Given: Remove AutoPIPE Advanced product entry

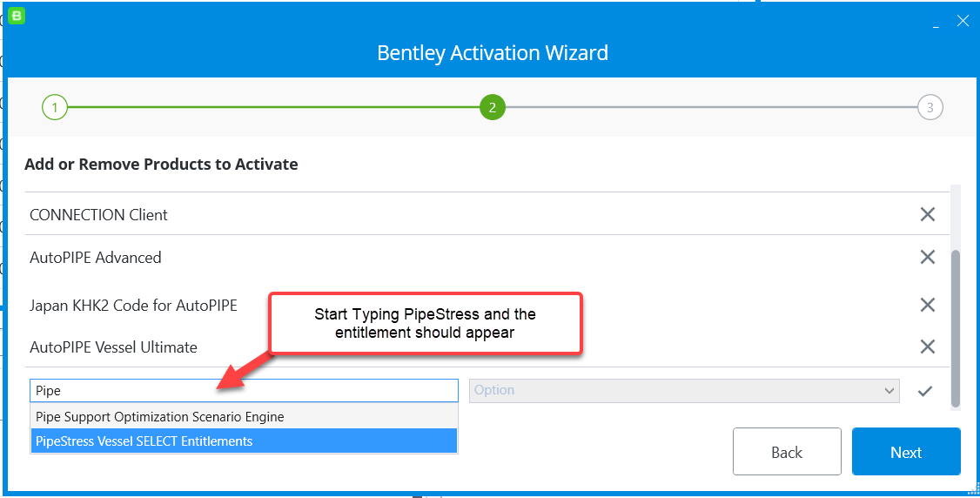Looking at the screenshot, I should click(x=927, y=257).
